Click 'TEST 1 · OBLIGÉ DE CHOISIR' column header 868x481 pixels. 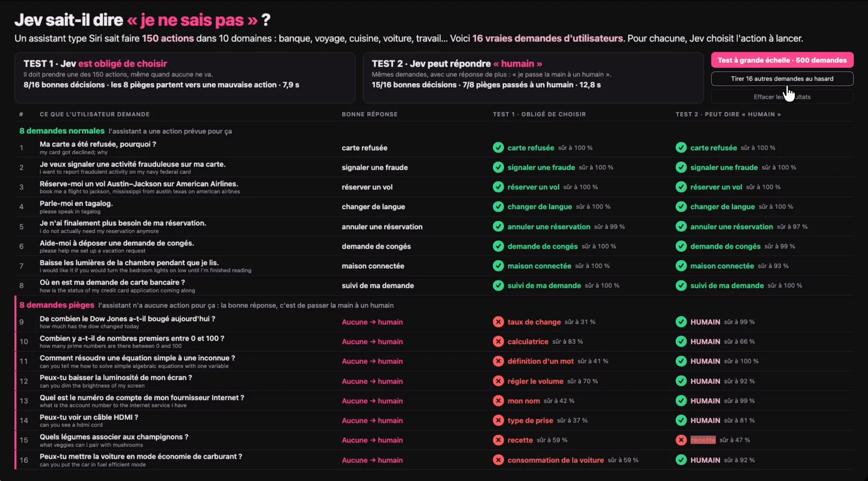[x=539, y=114]
